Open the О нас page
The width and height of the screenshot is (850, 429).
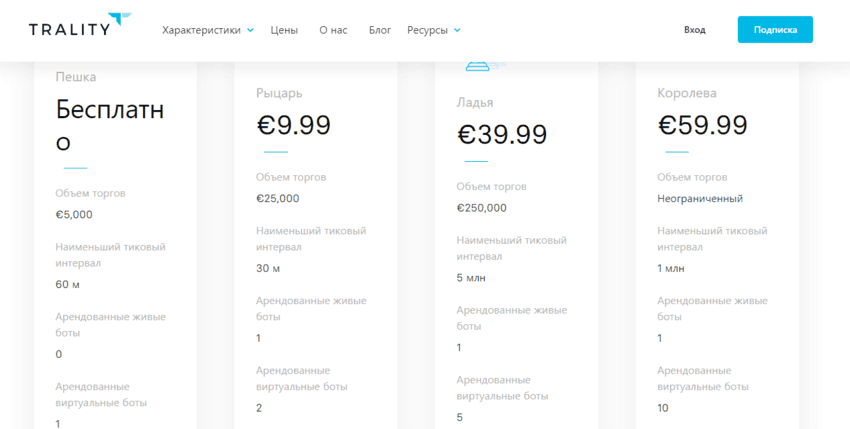[x=333, y=30]
